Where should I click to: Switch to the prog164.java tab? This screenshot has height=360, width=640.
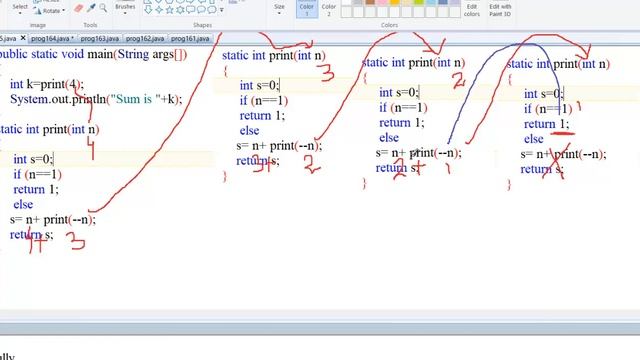point(52,39)
